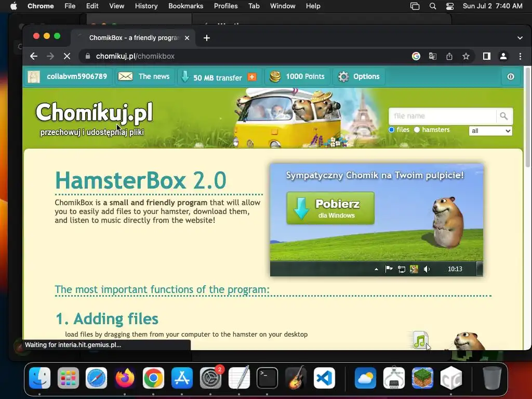
Task: Open the History menu
Action: click(146, 6)
